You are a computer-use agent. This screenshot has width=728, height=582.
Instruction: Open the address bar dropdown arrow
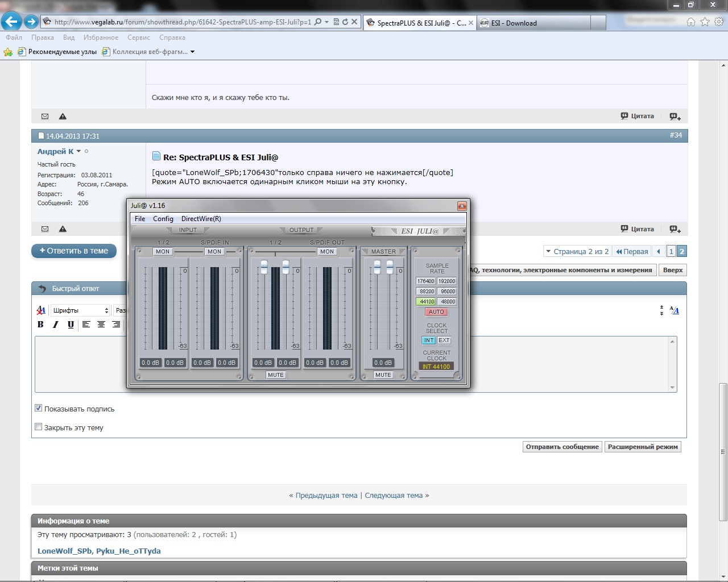(326, 22)
